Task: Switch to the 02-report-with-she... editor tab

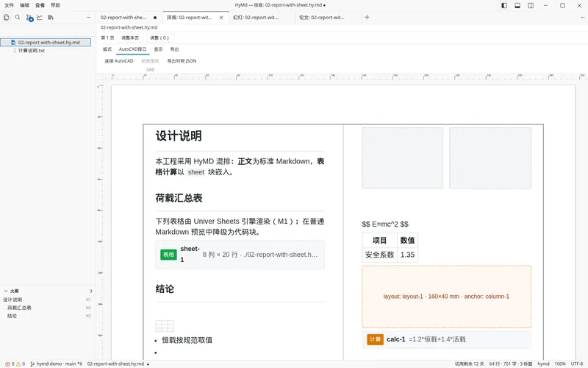Action: [129, 18]
